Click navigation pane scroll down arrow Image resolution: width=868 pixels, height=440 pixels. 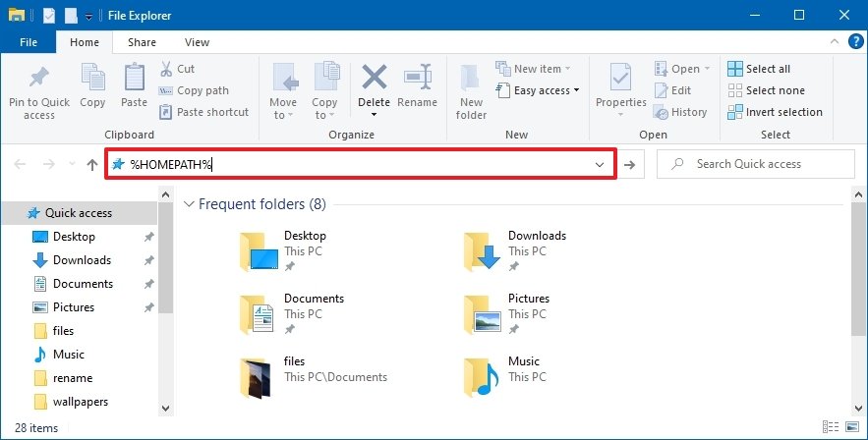(x=165, y=409)
